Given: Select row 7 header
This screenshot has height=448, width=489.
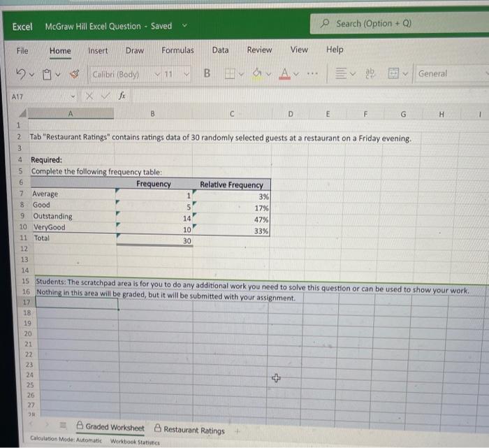Looking at the screenshot, I should coord(22,194).
